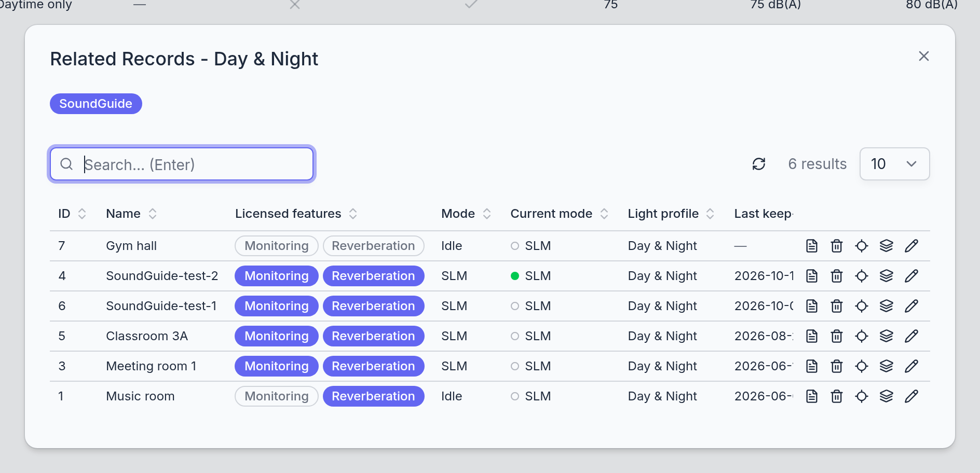Click the Idle mode in Music room row
The image size is (980, 473).
coord(452,396)
